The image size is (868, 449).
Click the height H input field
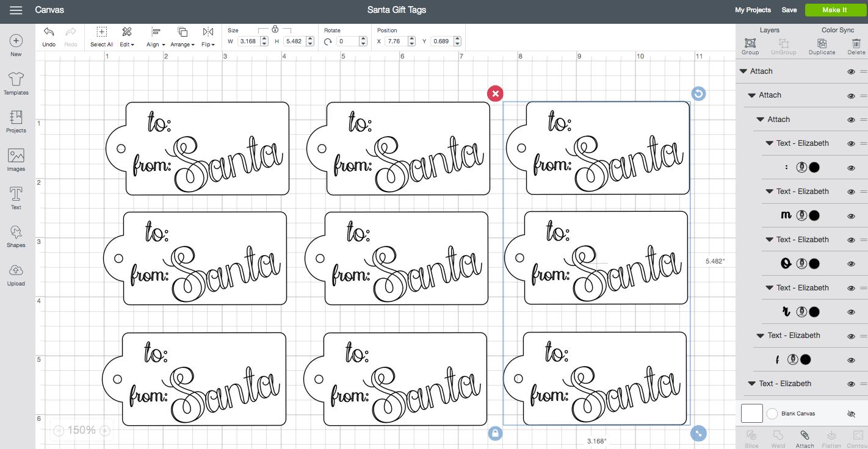tap(295, 41)
